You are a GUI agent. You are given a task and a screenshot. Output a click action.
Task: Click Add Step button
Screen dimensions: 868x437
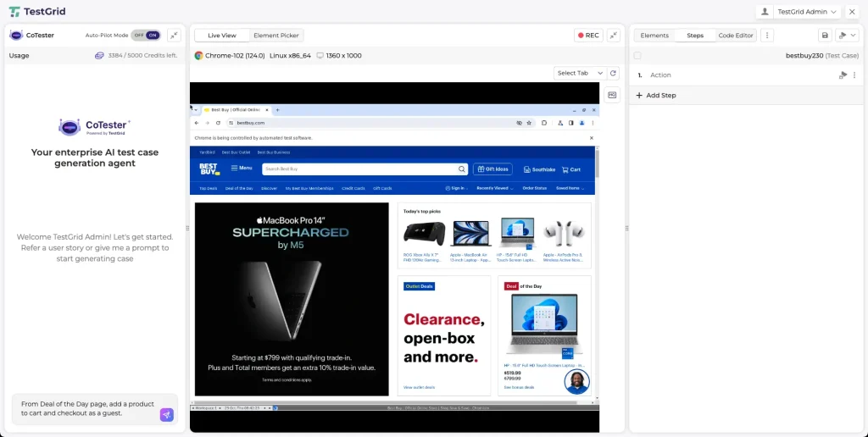(656, 96)
